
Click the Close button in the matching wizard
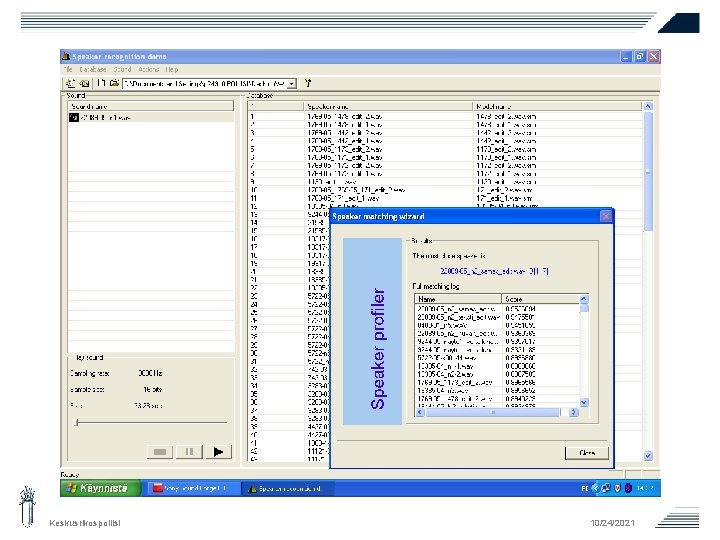tap(587, 453)
